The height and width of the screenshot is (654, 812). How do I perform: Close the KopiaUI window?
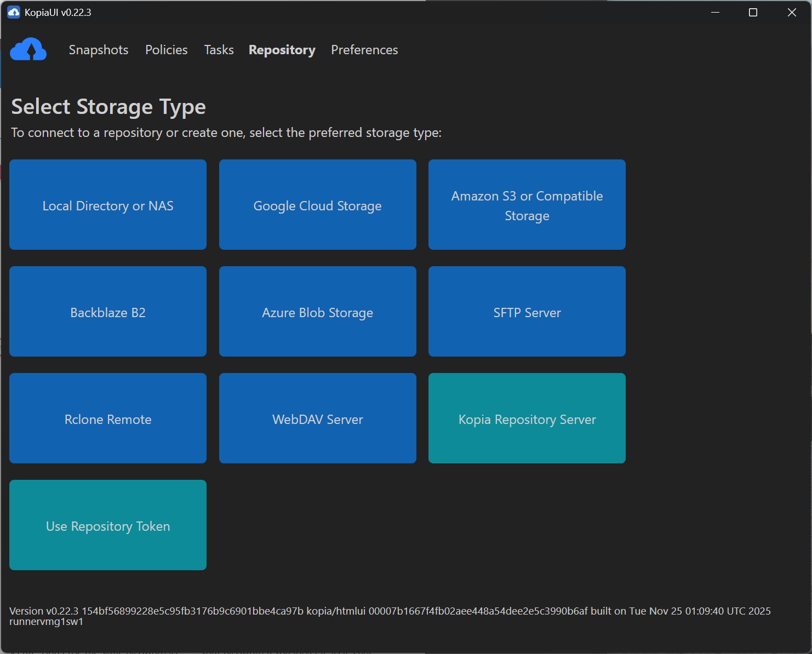click(792, 12)
